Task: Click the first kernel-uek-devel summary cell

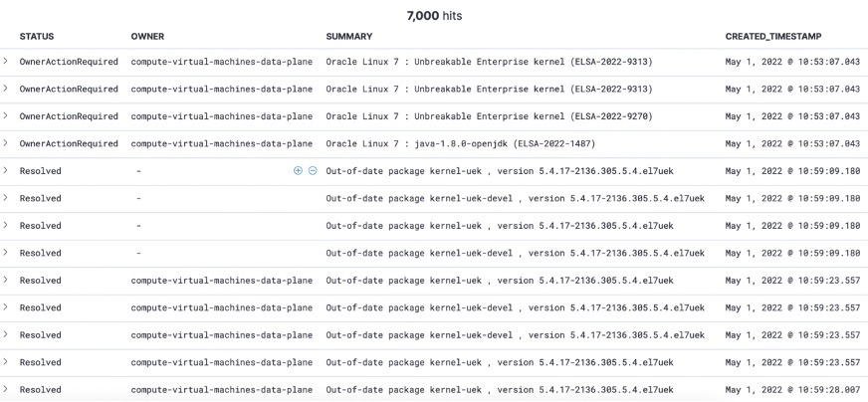Action: (x=515, y=198)
